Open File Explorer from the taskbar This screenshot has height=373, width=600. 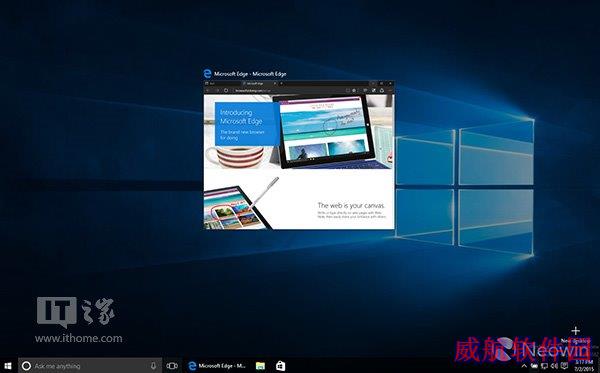260,366
